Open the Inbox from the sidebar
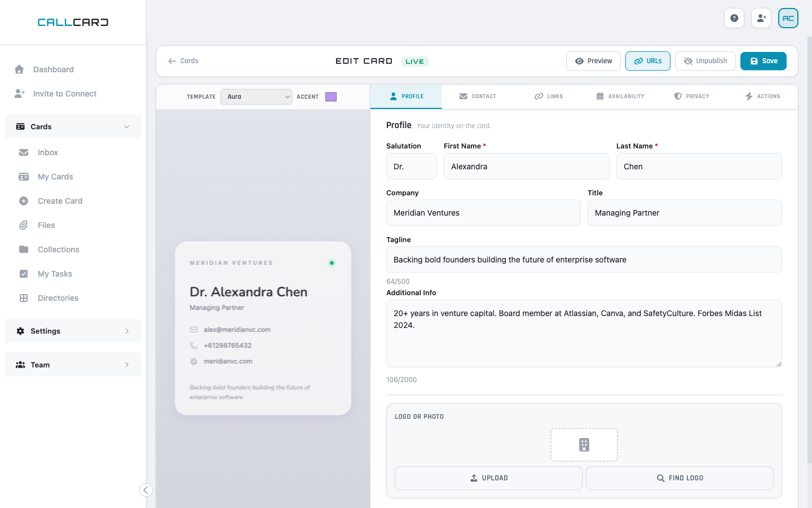Viewport: 812px width, 508px height. (48, 152)
